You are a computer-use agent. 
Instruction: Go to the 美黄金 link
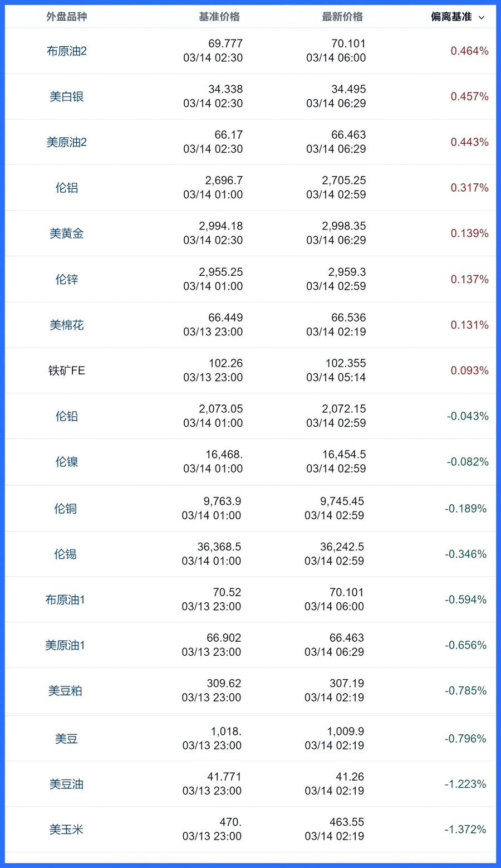(67, 233)
